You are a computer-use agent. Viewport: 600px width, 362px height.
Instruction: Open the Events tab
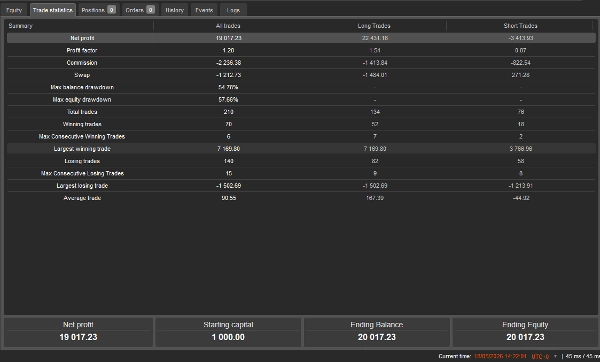(x=204, y=10)
